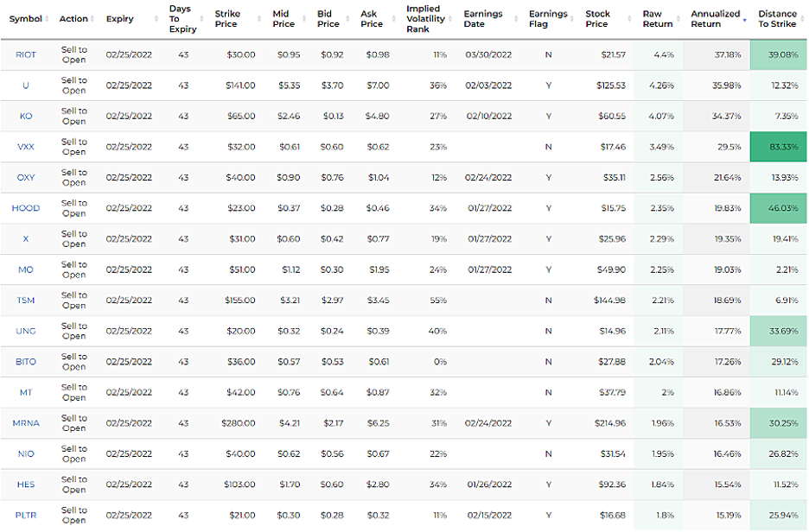Open the NIO symbol link
The width and height of the screenshot is (809, 532).
pos(26,453)
